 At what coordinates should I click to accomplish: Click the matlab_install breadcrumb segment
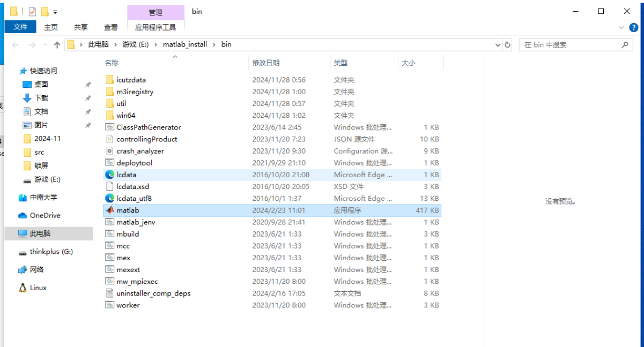coord(185,44)
